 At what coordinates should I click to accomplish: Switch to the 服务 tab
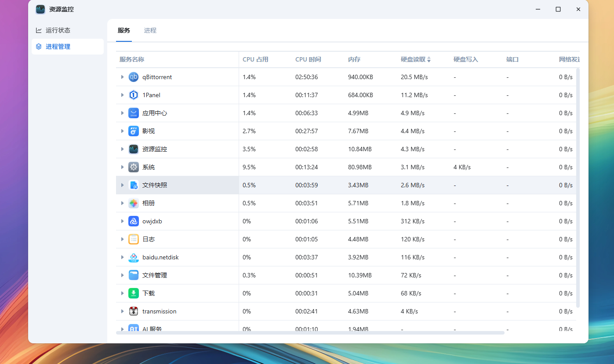coord(124,30)
